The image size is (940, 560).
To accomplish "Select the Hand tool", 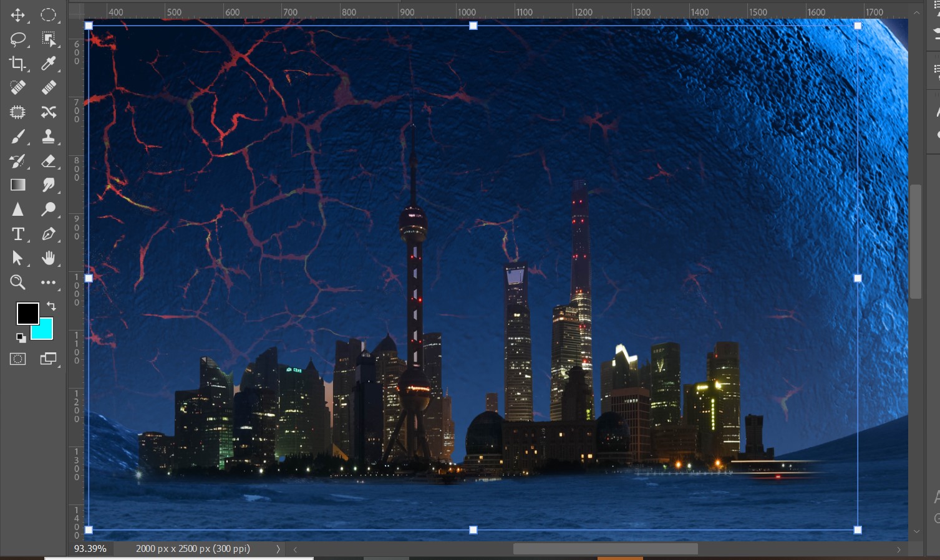I will [x=48, y=258].
